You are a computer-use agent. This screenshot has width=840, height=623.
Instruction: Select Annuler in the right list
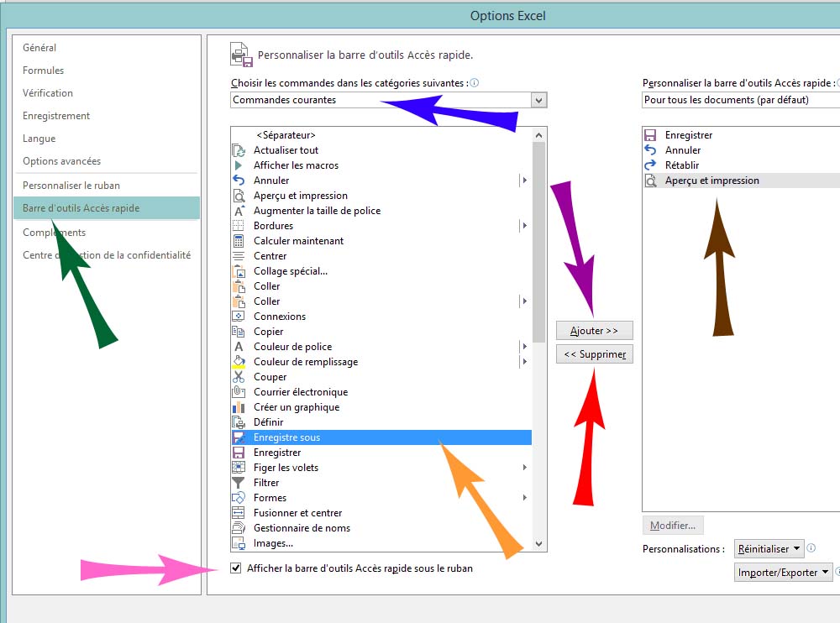point(742,150)
